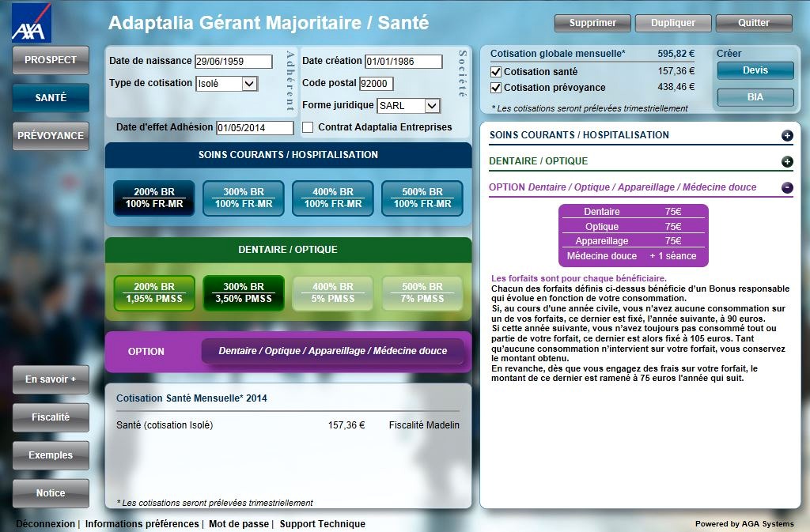810x532 pixels.
Task: Select Soins courants 400% BR 100% FR-MR
Action: pyautogui.click(x=333, y=198)
